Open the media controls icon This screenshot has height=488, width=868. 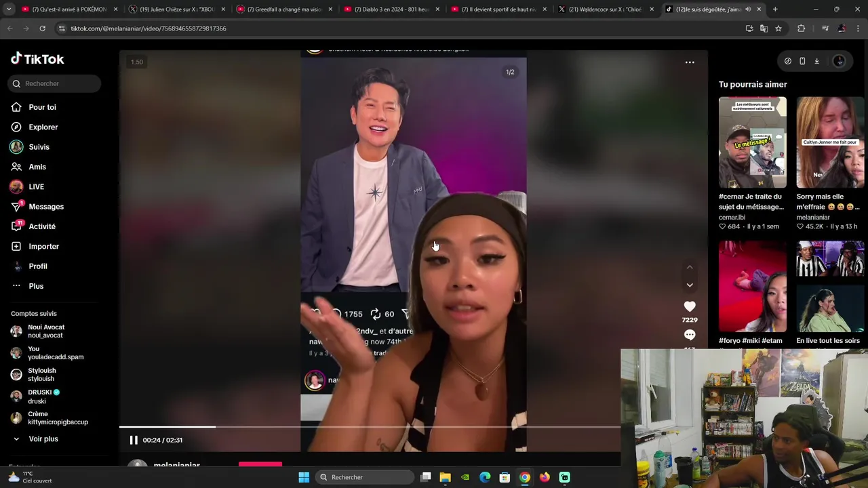point(825,28)
